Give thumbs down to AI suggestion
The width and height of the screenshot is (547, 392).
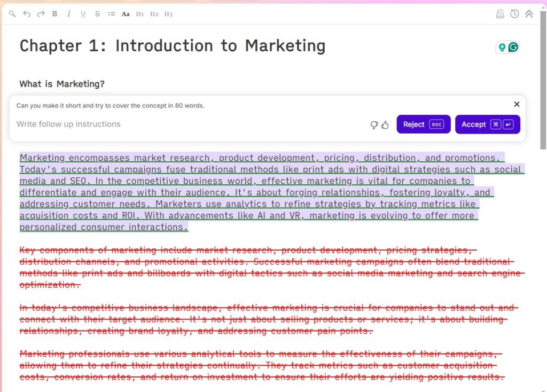[374, 125]
